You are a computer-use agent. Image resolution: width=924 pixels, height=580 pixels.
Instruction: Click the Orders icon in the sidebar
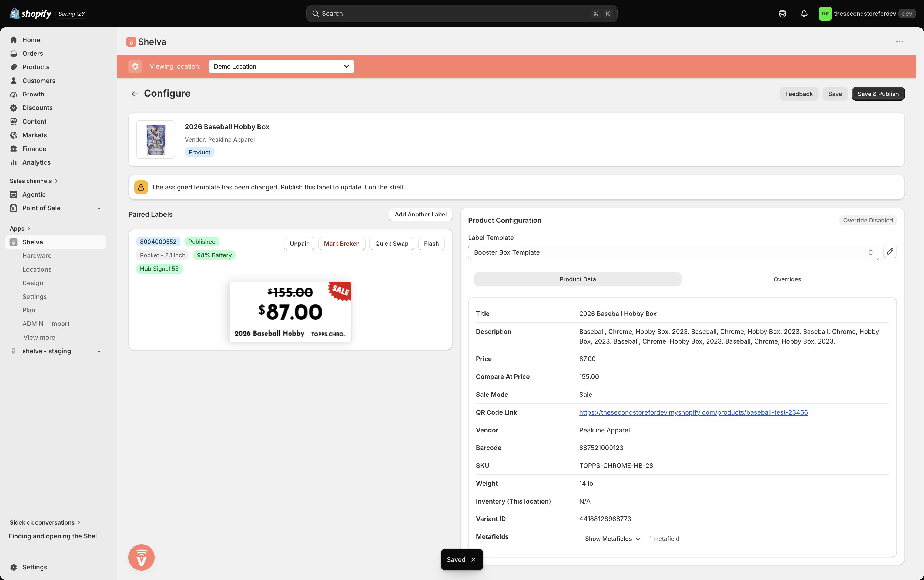point(14,53)
